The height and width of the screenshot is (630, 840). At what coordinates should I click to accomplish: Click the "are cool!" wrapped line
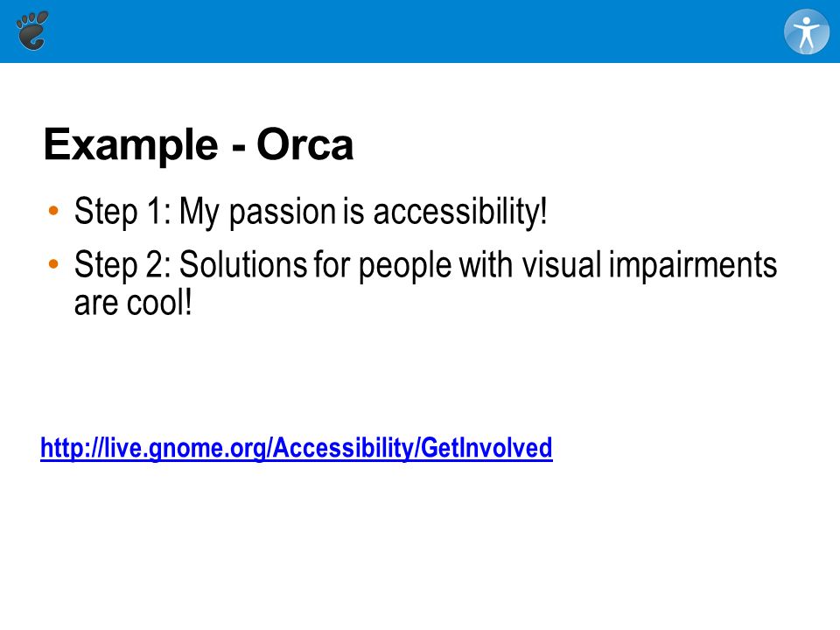133,304
